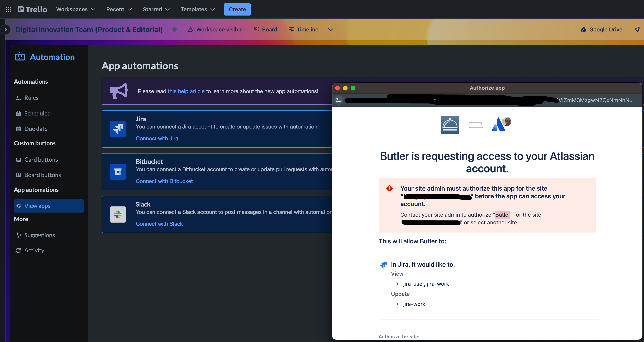Select the Bitbucket app icon
The width and height of the screenshot is (644, 342).
click(118, 172)
